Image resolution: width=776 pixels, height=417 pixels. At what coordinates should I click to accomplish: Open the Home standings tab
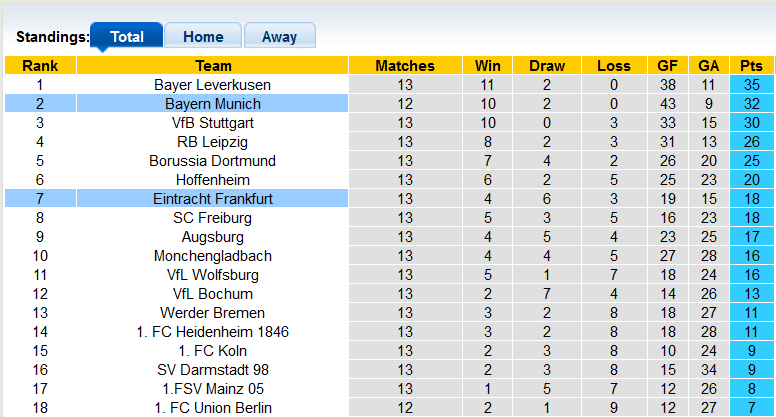[203, 37]
